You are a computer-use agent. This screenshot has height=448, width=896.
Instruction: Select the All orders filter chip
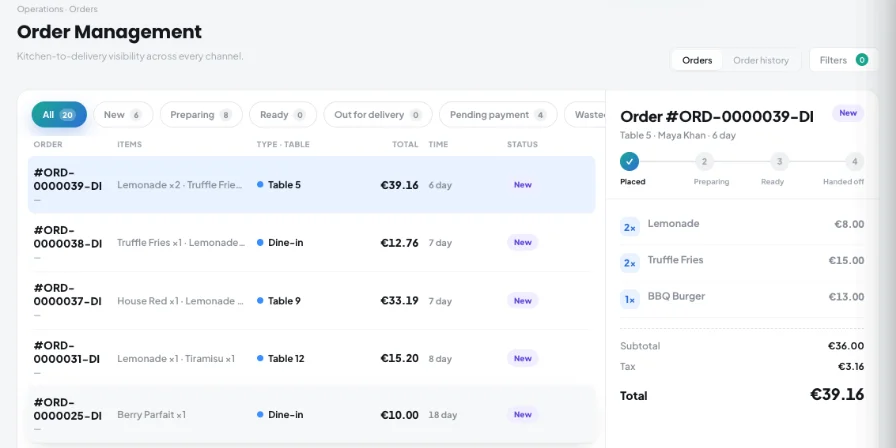(59, 115)
